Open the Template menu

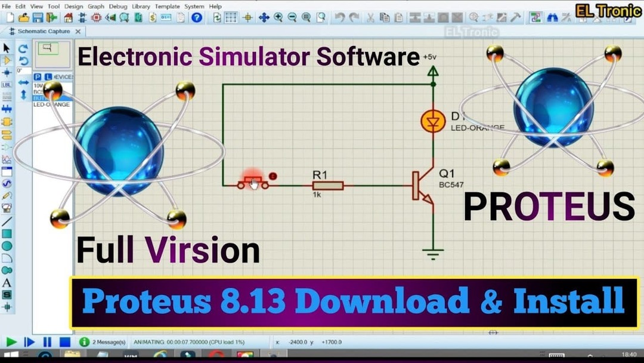point(167,6)
